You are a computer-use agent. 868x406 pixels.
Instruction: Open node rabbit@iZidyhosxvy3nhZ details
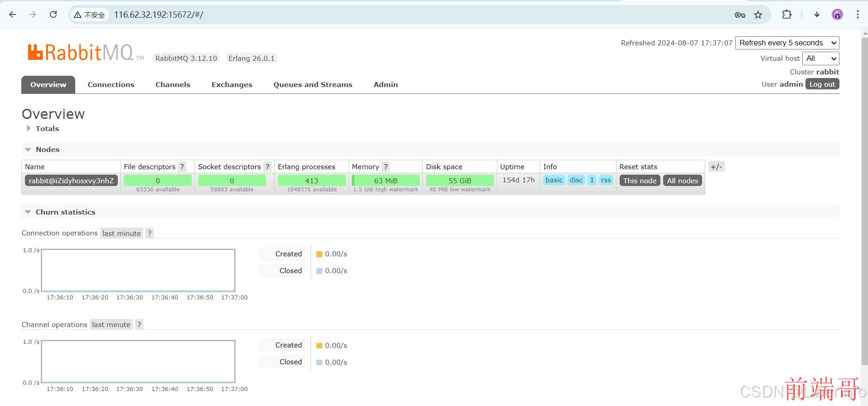click(x=71, y=181)
